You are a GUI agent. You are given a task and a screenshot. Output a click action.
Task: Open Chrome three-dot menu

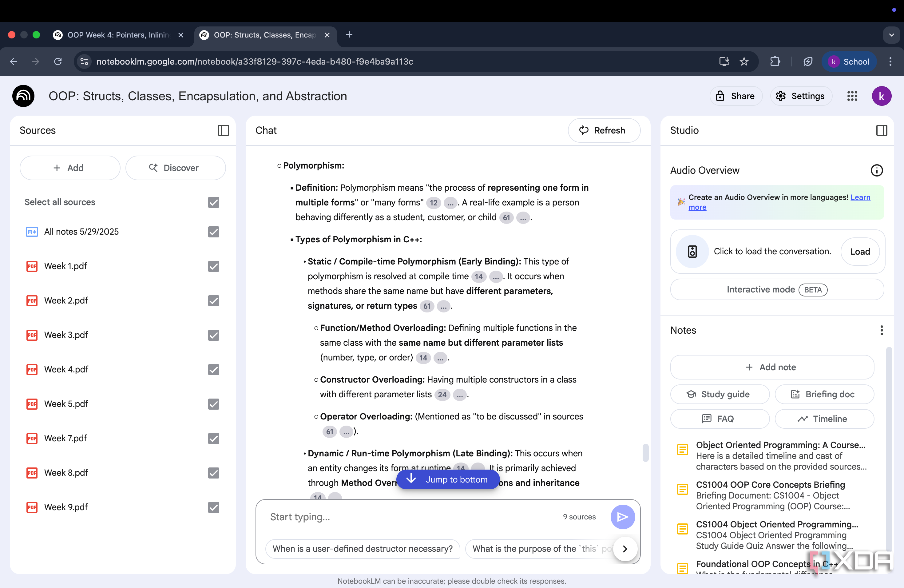click(890, 61)
